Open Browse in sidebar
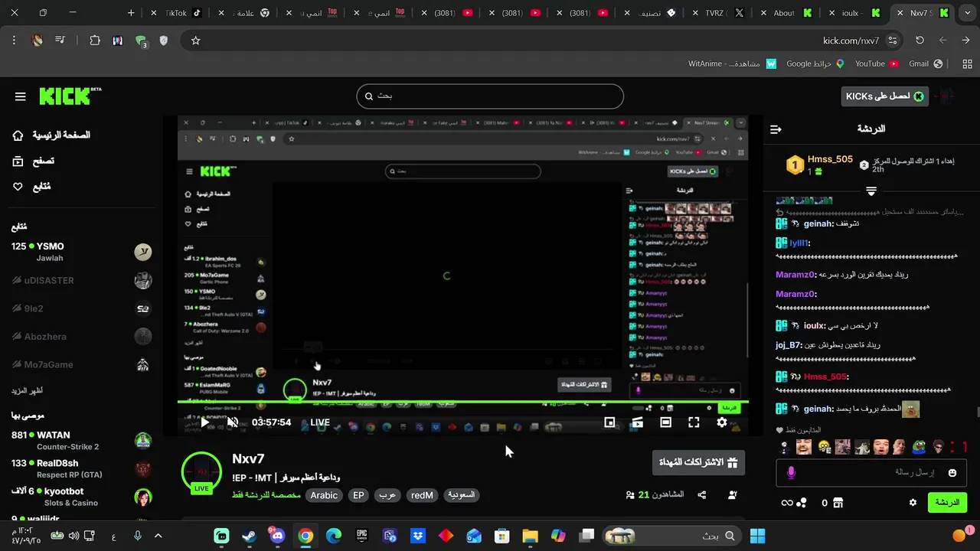 [33, 161]
